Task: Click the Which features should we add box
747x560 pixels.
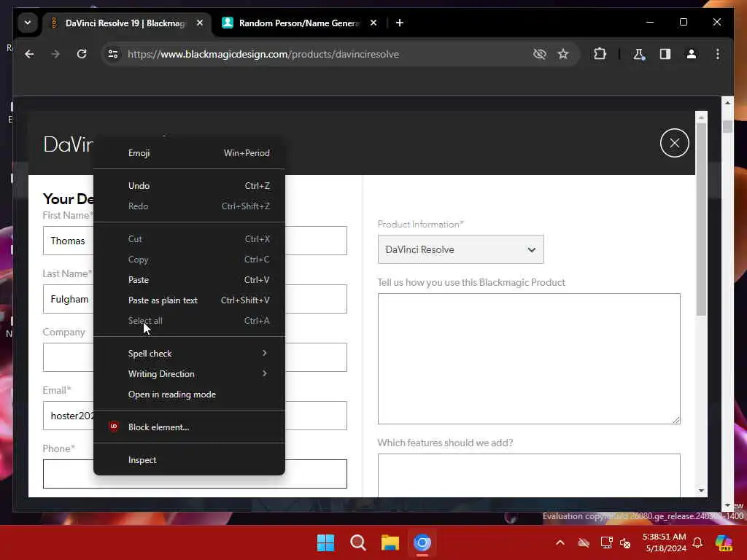Action: tap(529, 475)
